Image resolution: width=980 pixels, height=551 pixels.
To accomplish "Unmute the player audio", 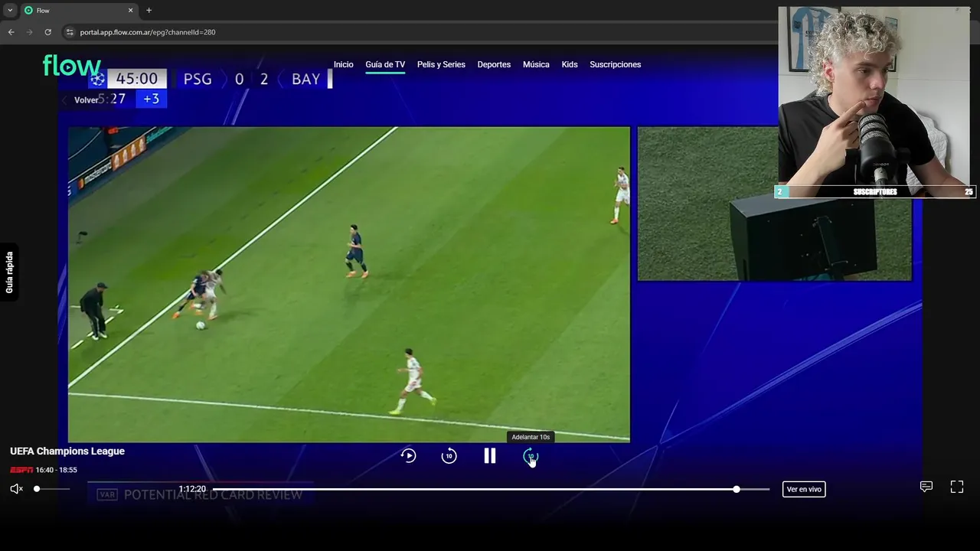I will coord(16,489).
